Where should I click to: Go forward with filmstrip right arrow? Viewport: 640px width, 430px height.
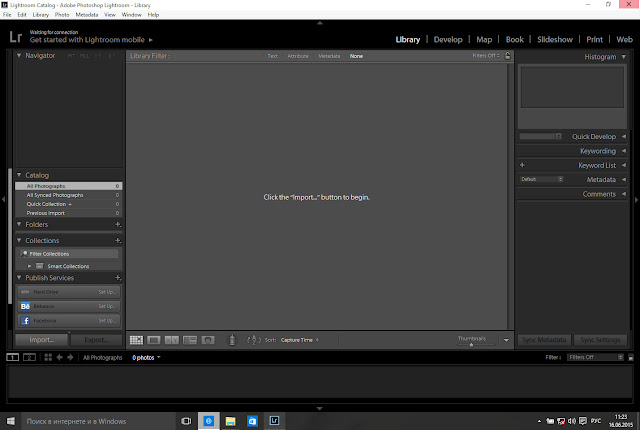[70, 357]
